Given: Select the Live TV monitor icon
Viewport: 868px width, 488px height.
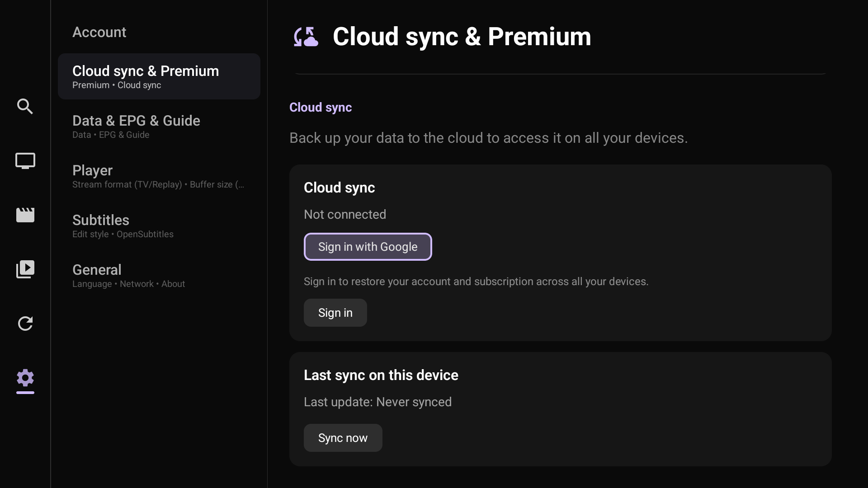Looking at the screenshot, I should [x=25, y=161].
